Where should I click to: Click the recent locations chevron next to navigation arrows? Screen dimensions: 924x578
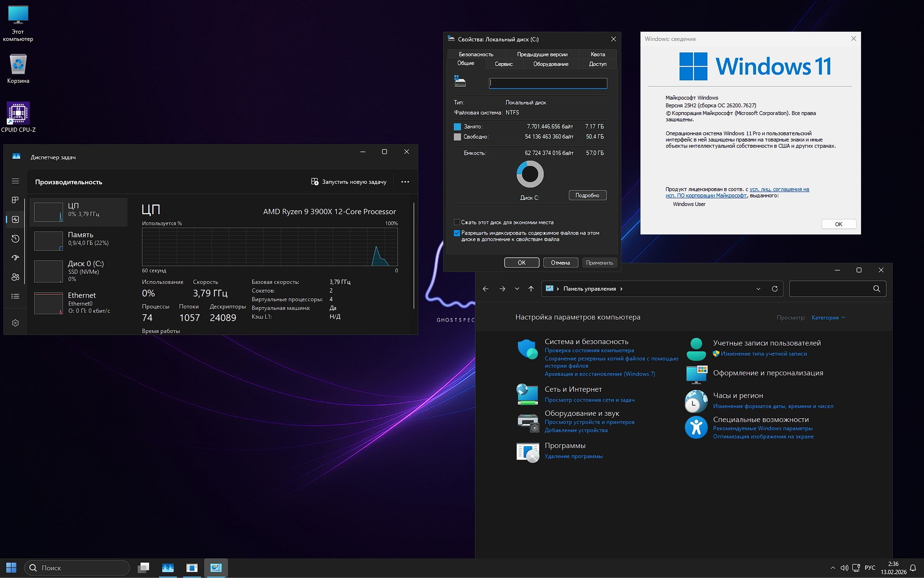coord(517,289)
